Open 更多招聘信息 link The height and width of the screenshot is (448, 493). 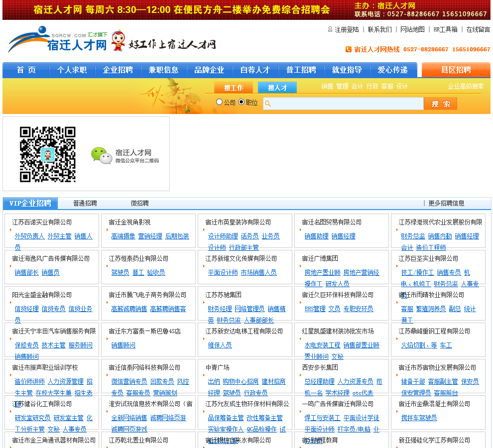click(446, 204)
